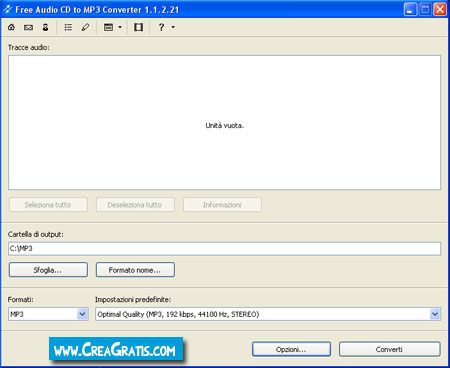Expand the Impostazioni predefinite dropdown
This screenshot has width=450, height=368.
[435, 314]
